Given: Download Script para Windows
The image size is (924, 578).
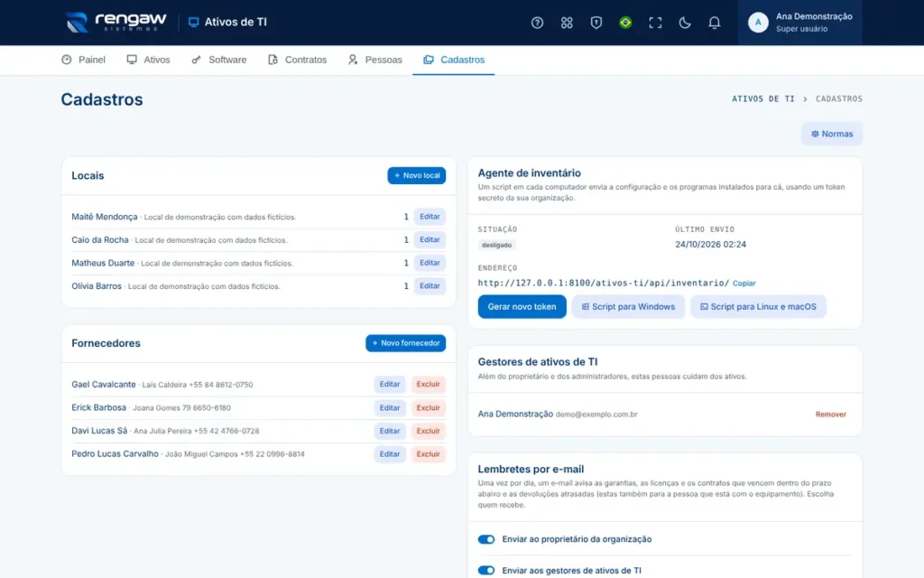Looking at the screenshot, I should pyautogui.click(x=628, y=307).
